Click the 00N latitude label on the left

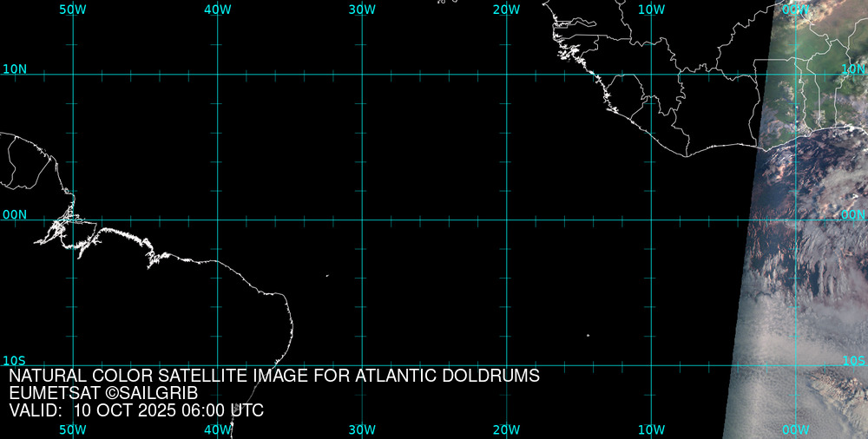click(x=15, y=214)
